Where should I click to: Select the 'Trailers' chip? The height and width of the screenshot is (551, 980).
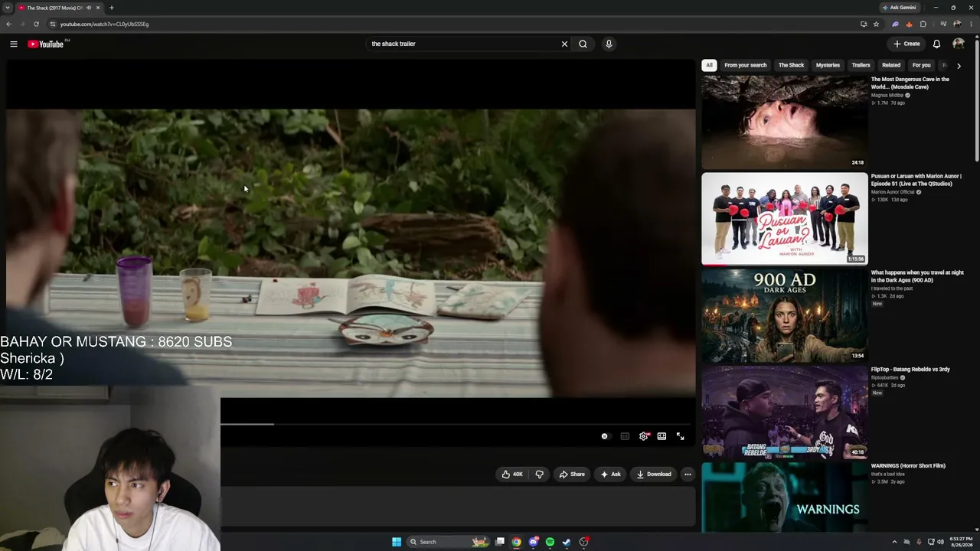[861, 65]
